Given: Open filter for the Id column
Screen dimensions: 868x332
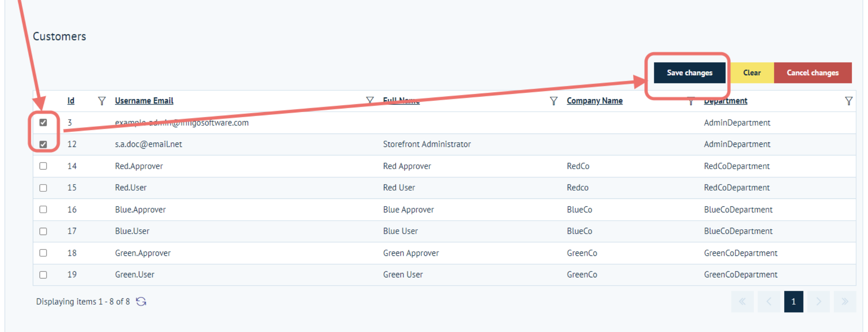Looking at the screenshot, I should point(102,101).
